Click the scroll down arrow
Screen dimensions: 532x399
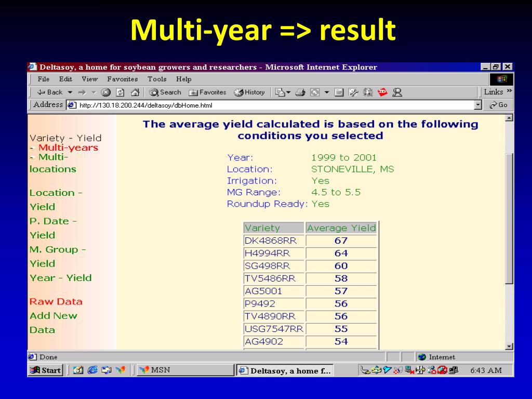[509, 346]
